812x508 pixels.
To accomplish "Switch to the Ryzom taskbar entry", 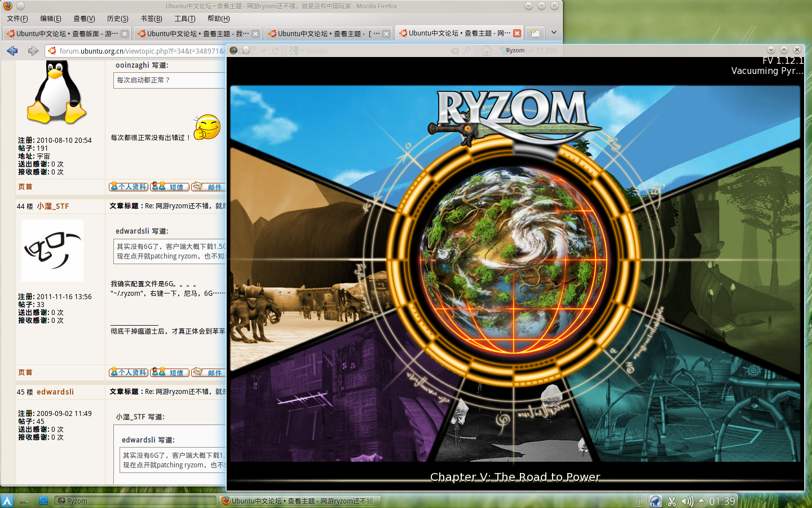I will coord(135,501).
